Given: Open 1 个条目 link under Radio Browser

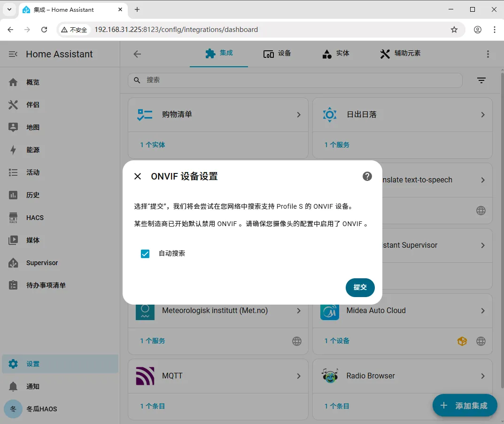Looking at the screenshot, I should (x=337, y=406).
